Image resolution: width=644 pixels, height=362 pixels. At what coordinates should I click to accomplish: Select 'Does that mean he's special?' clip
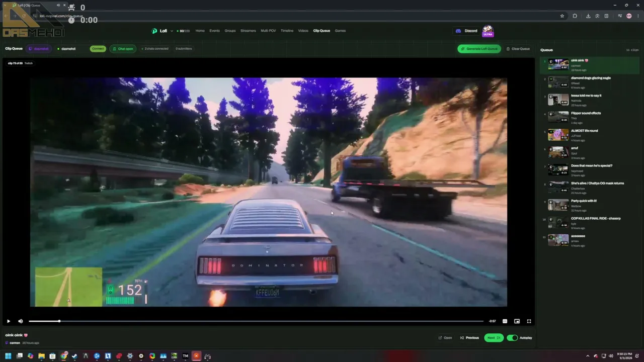tap(590, 169)
